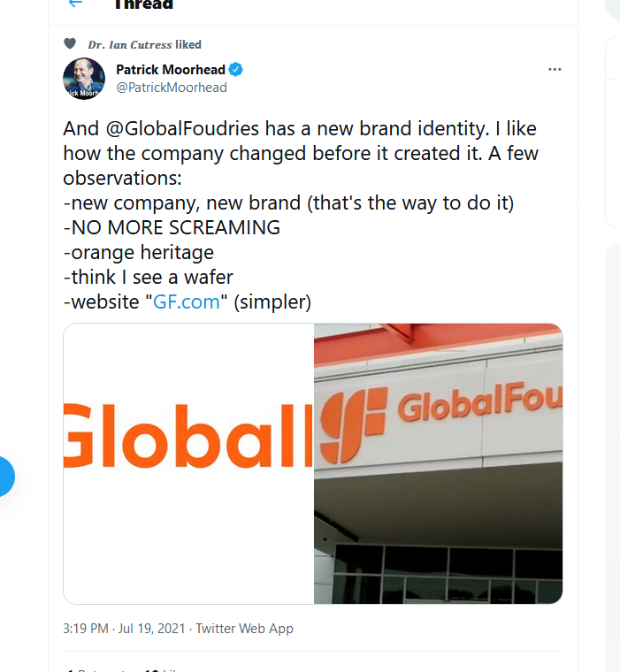Click the @PatrickMoorhead handle
This screenshot has width=620, height=672.
point(172,88)
